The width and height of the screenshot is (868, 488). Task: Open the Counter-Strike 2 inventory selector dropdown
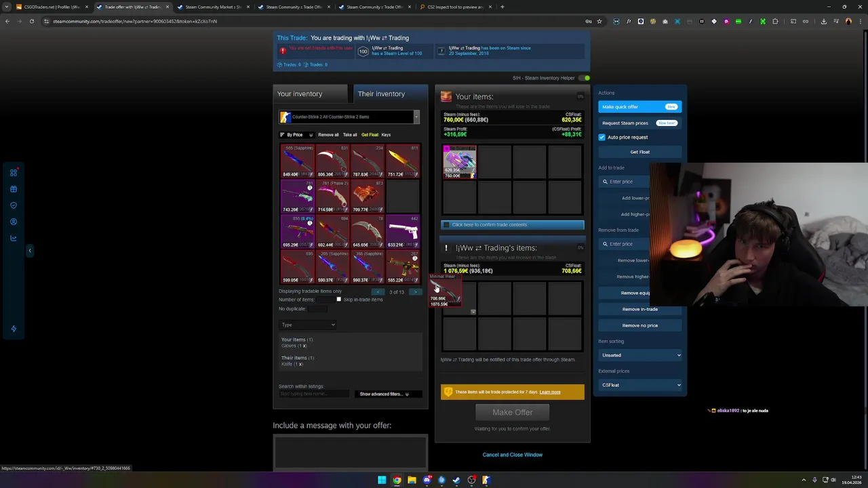tap(349, 117)
